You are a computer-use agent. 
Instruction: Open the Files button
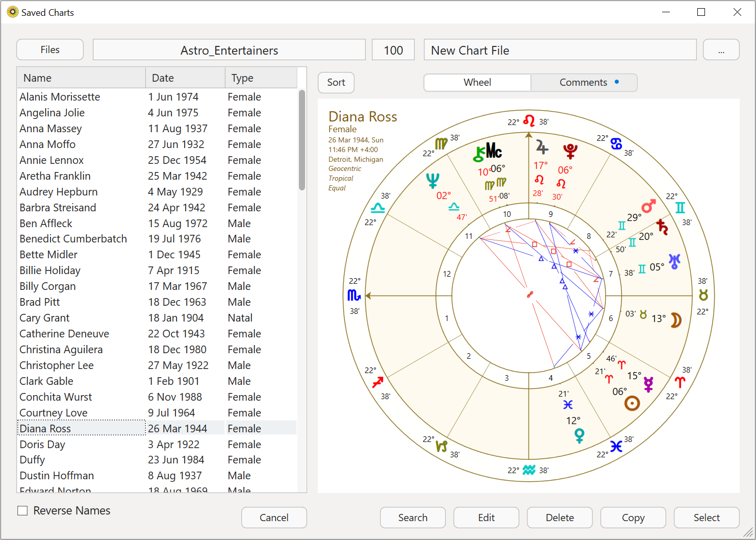(x=50, y=50)
